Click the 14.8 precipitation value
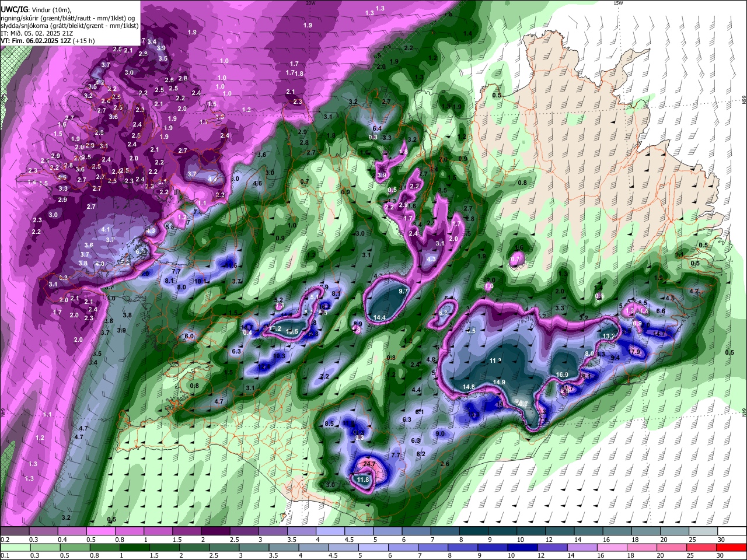The height and width of the screenshot is (560, 747). click(x=469, y=387)
